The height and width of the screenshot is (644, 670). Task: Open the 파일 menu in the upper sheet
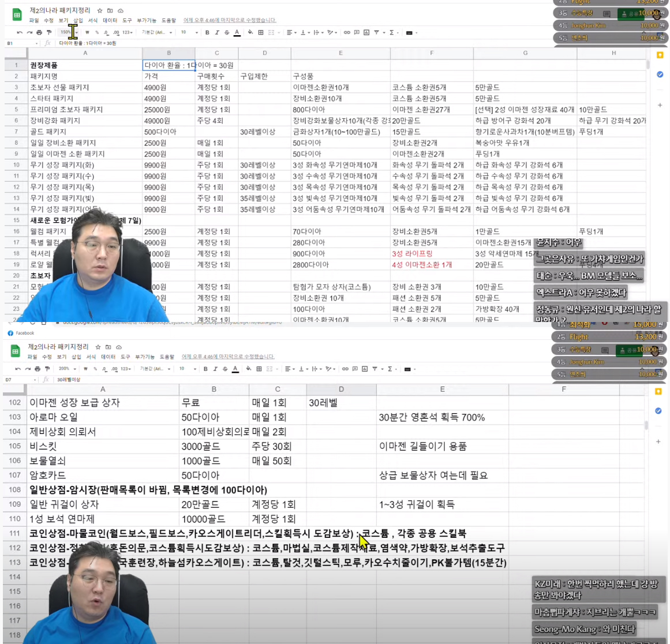coord(33,21)
